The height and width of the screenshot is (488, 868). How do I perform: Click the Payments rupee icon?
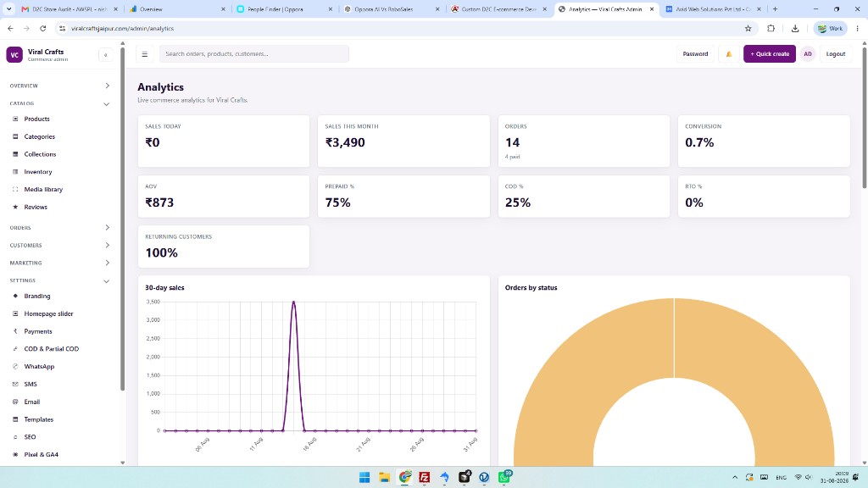15,331
